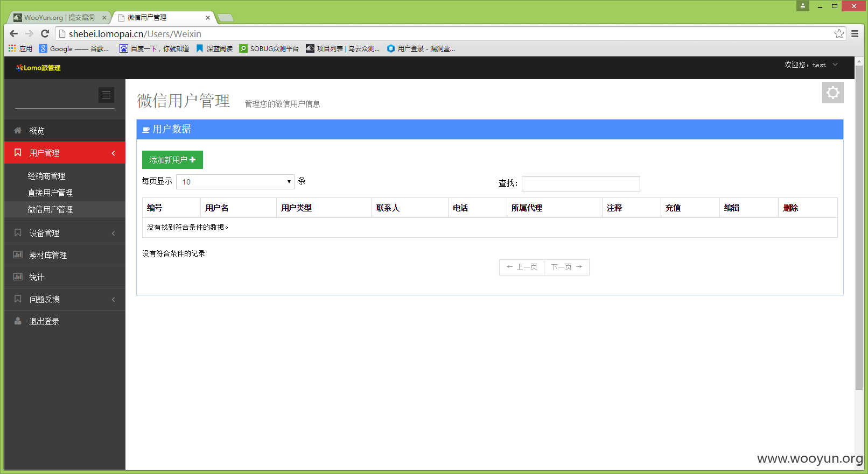Screen dimensions: 868x474
Task: Close the WooYun.org tab
Action: (104, 18)
